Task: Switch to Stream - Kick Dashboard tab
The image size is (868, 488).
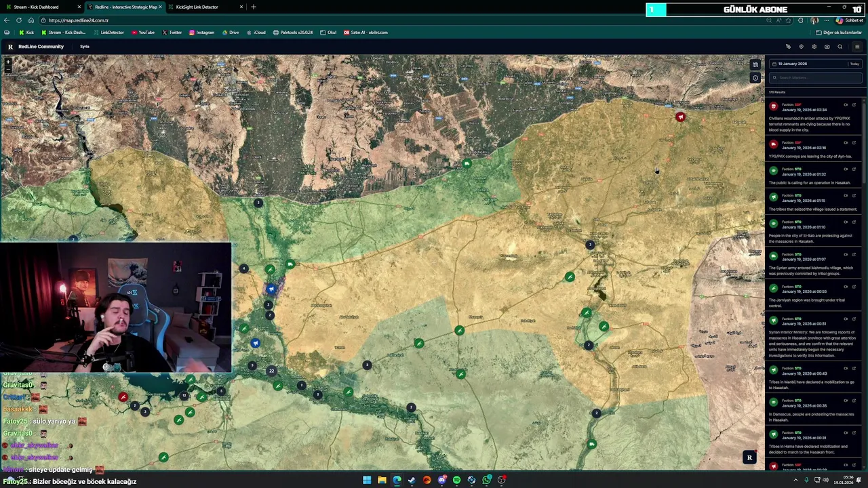Action: pos(41,7)
